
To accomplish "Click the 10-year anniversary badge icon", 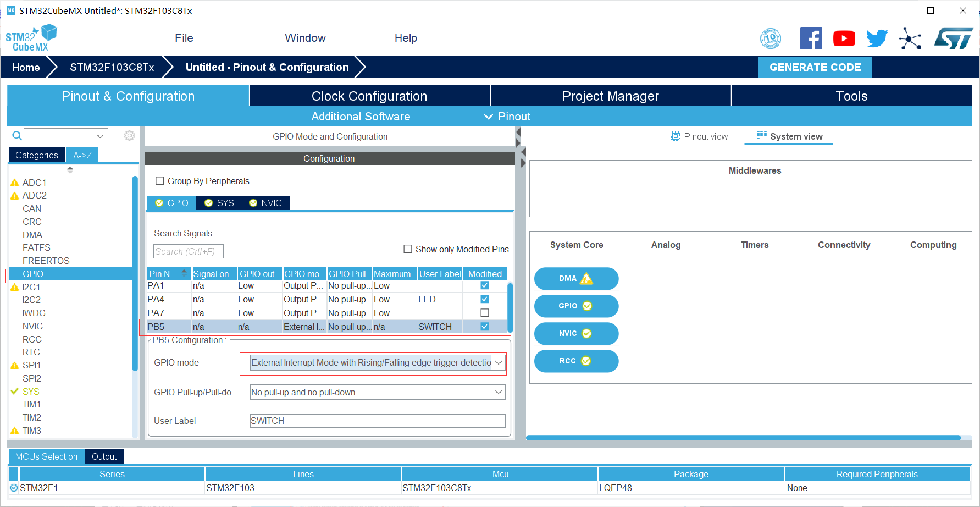I will [x=771, y=38].
